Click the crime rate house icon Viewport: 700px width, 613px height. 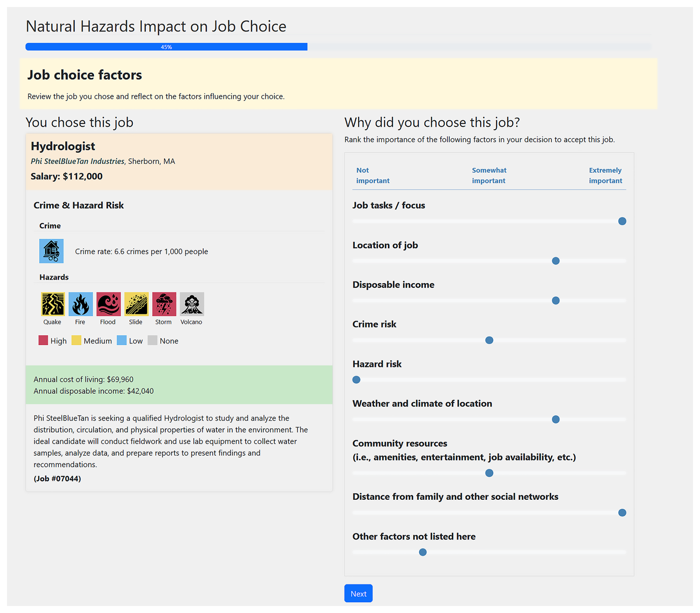(x=51, y=251)
